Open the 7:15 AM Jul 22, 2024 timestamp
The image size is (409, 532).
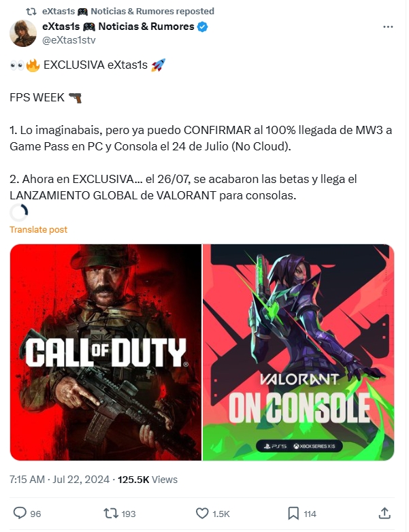pyautogui.click(x=59, y=480)
